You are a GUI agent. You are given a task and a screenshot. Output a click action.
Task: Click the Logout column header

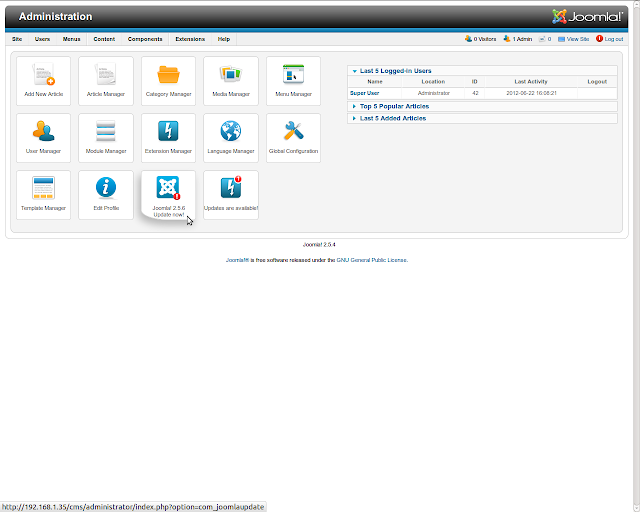pyautogui.click(x=597, y=82)
